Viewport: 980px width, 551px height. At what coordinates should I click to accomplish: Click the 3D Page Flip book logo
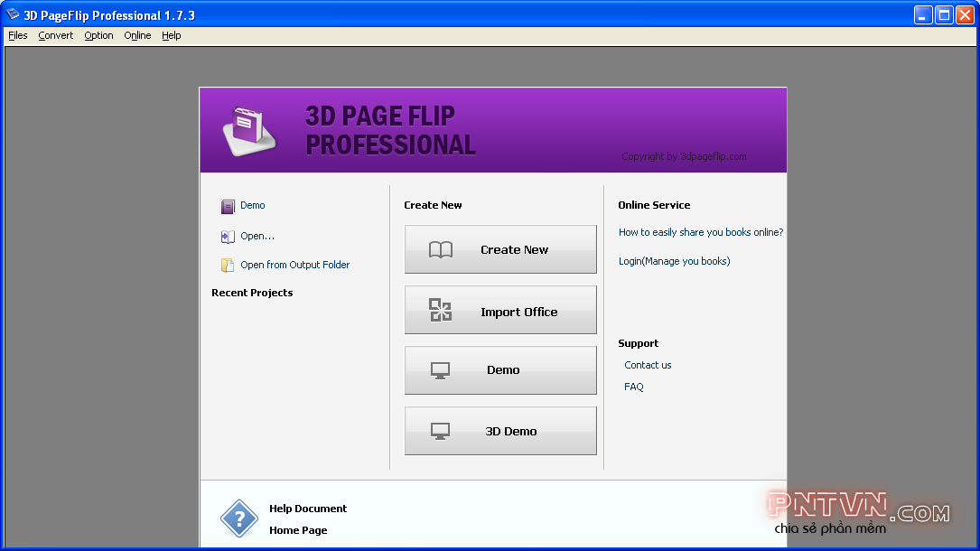pyautogui.click(x=249, y=131)
